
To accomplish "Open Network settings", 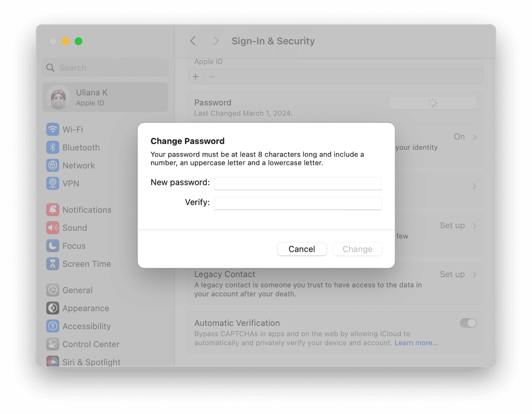I will (52, 165).
